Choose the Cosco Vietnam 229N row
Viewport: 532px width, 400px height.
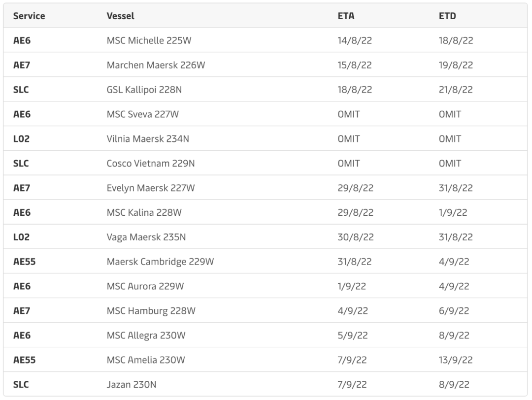coord(151,163)
